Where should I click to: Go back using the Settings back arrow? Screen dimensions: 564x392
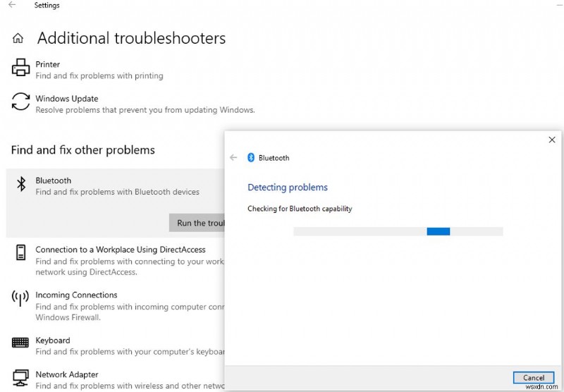pos(12,5)
